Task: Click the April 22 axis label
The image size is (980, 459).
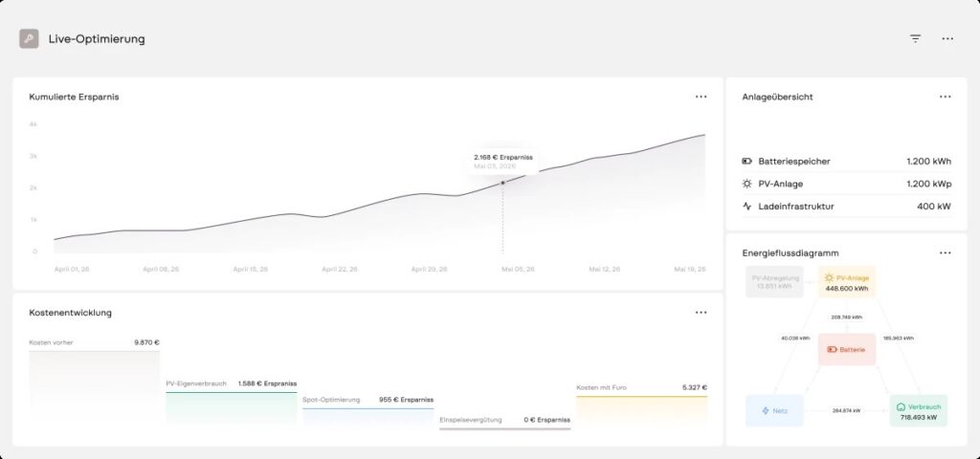Action: point(340,269)
